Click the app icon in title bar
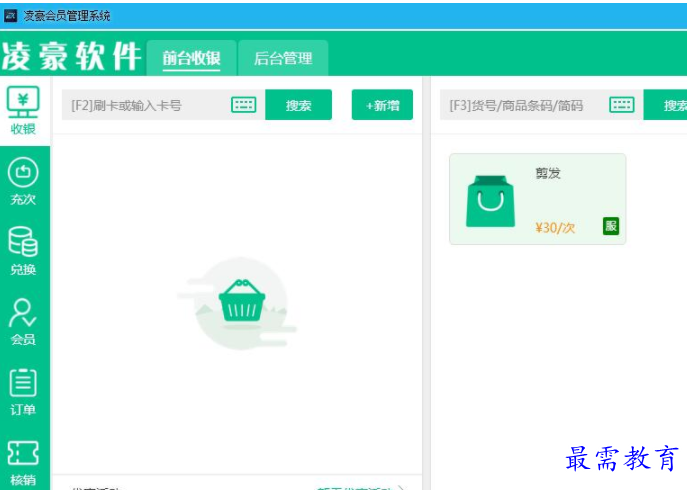The width and height of the screenshot is (687, 490). 11,16
